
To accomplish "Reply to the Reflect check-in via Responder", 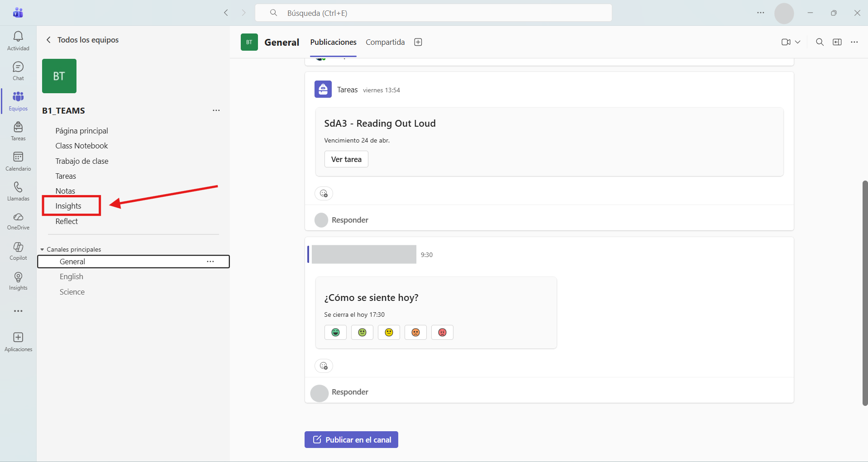I will click(350, 392).
